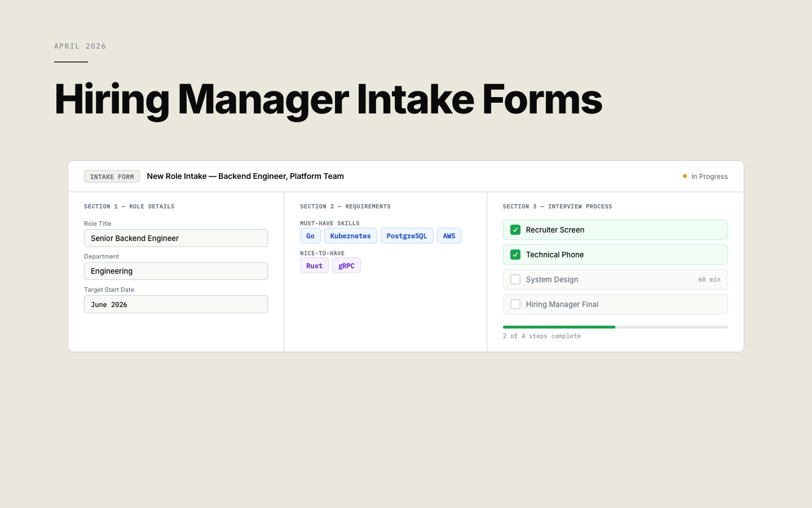Click the Hiring Manager Intake Forms heading

click(x=328, y=99)
